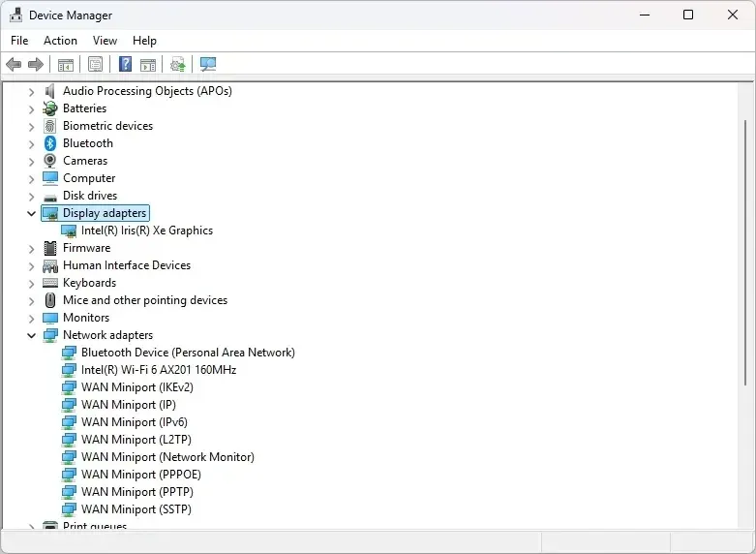
Task: Click Show/Hide Console Tree toolbar icon
Action: (x=66, y=64)
